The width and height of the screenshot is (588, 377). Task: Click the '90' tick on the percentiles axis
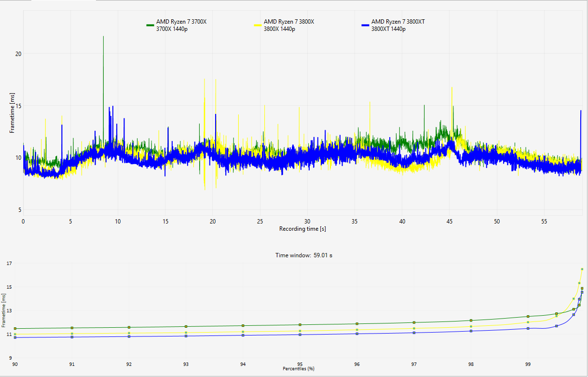(x=15, y=364)
